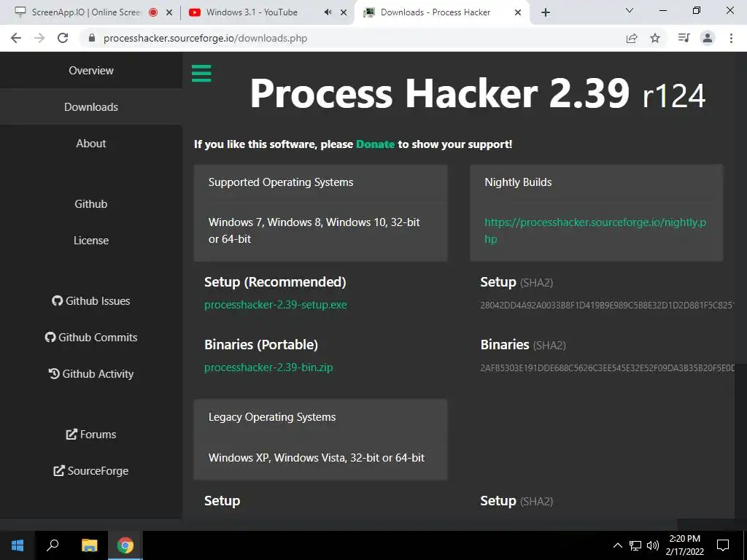747x560 pixels.
Task: Select the Downloads - Process Hacker tab
Action: 443,12
